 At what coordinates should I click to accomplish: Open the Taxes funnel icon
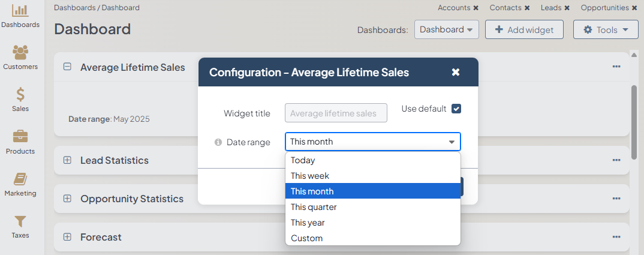20,221
